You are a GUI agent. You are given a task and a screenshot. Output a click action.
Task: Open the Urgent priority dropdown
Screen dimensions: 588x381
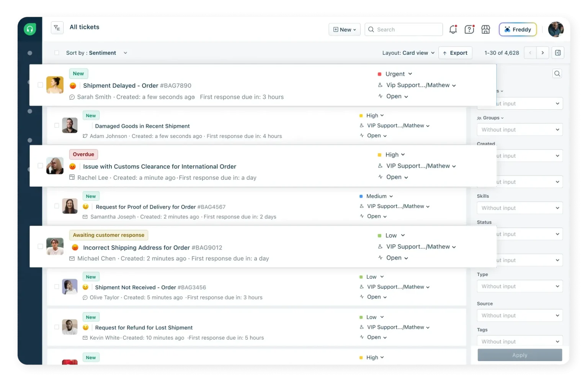pos(399,74)
